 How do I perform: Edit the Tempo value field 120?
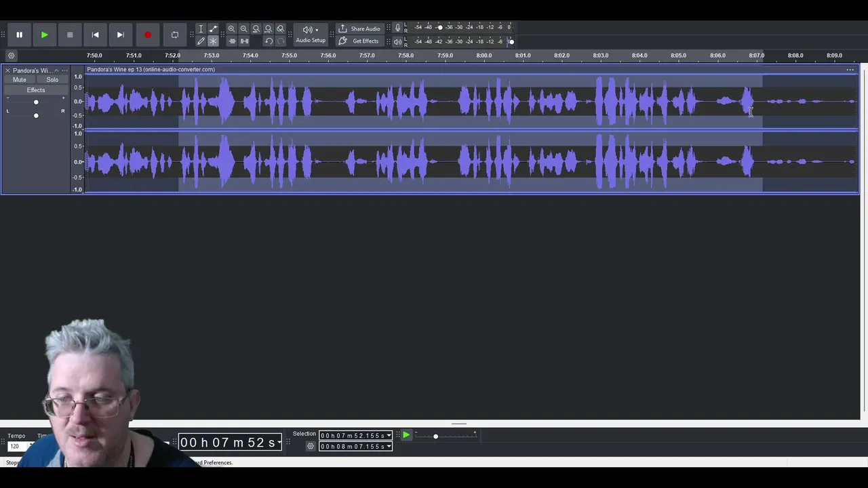point(18,446)
